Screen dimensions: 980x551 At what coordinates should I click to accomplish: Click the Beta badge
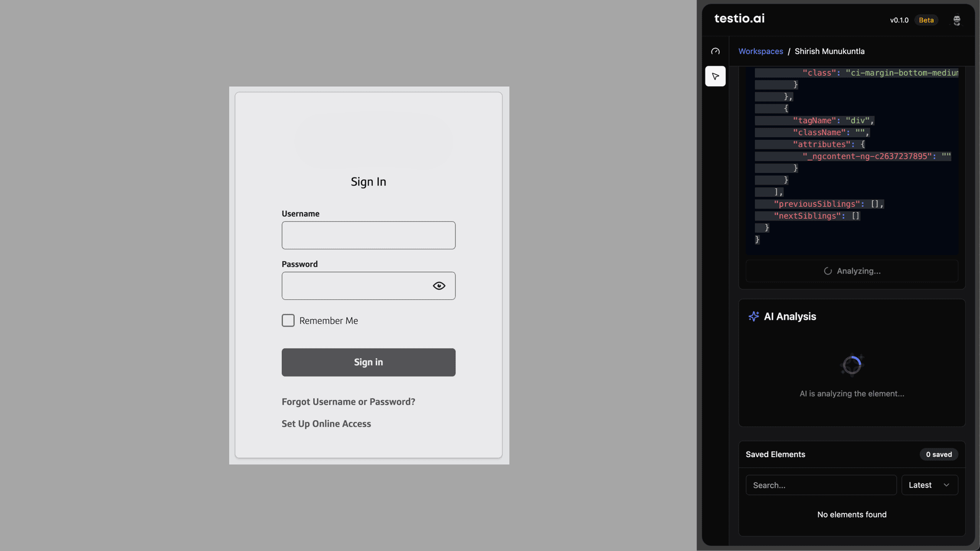(x=926, y=20)
